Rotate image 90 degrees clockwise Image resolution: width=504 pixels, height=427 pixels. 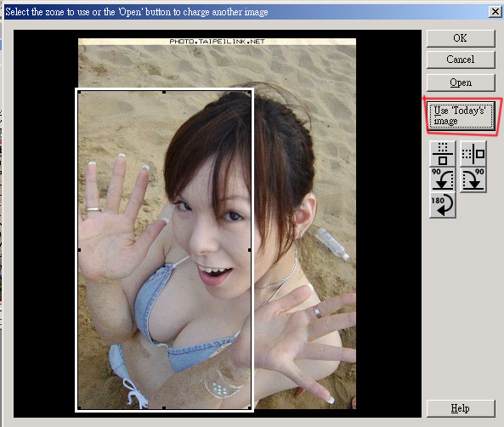pos(473,179)
